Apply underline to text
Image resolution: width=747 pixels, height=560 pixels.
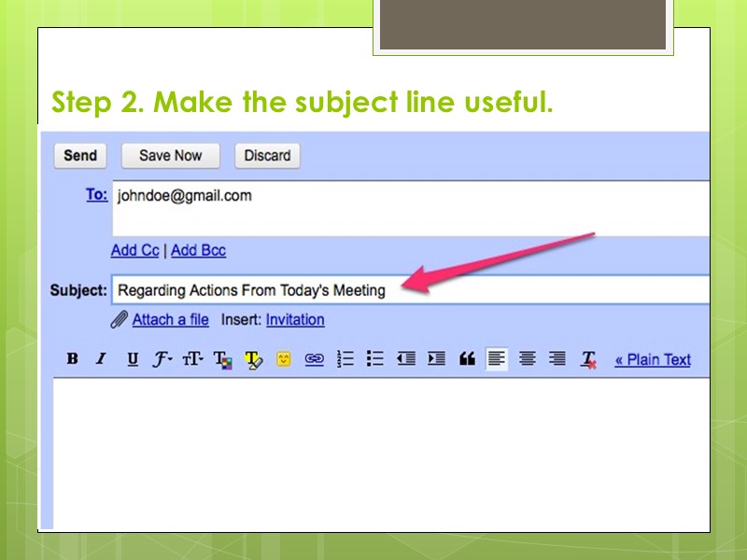coord(133,359)
